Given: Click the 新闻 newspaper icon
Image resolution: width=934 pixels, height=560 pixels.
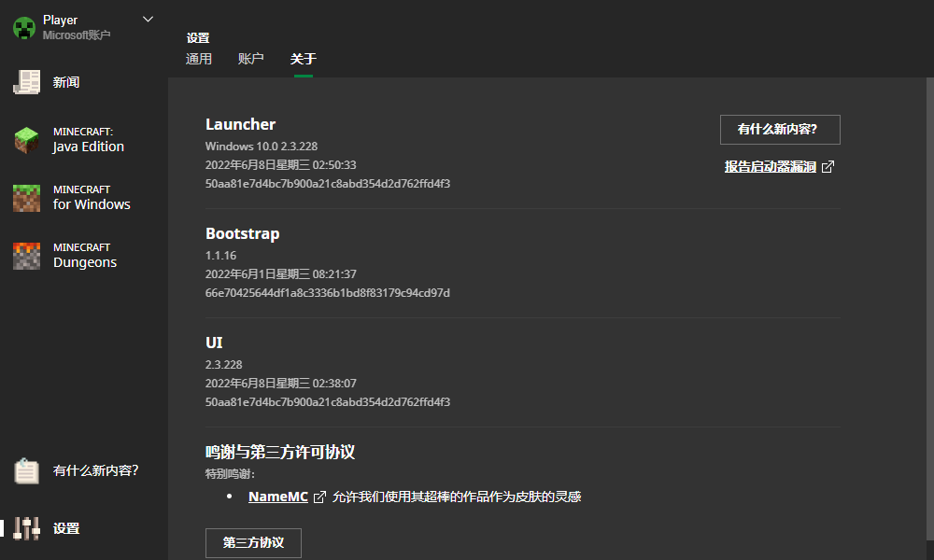Looking at the screenshot, I should click(27, 82).
